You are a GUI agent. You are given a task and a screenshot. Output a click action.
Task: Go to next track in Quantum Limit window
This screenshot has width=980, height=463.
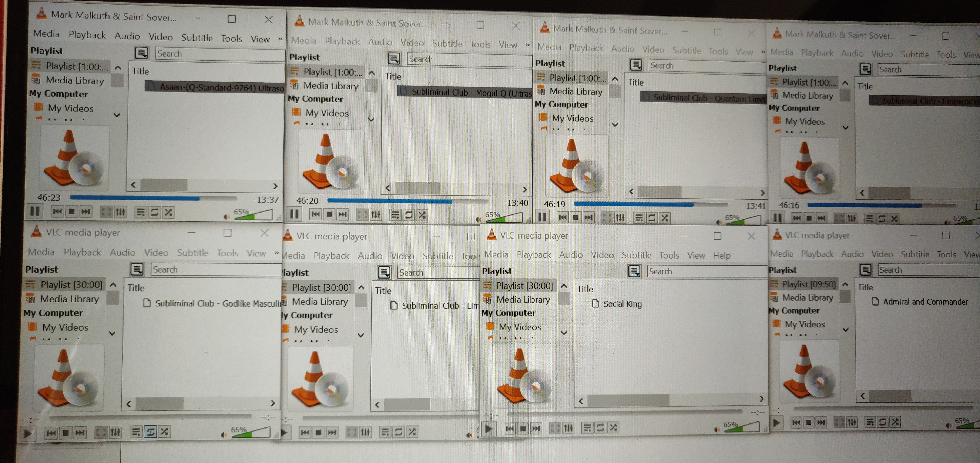(589, 217)
